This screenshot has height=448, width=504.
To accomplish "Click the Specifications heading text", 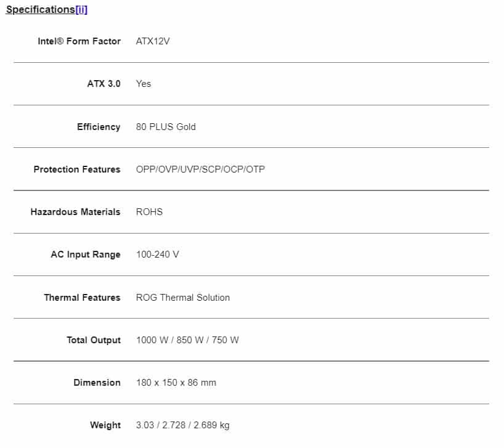I will point(40,10).
